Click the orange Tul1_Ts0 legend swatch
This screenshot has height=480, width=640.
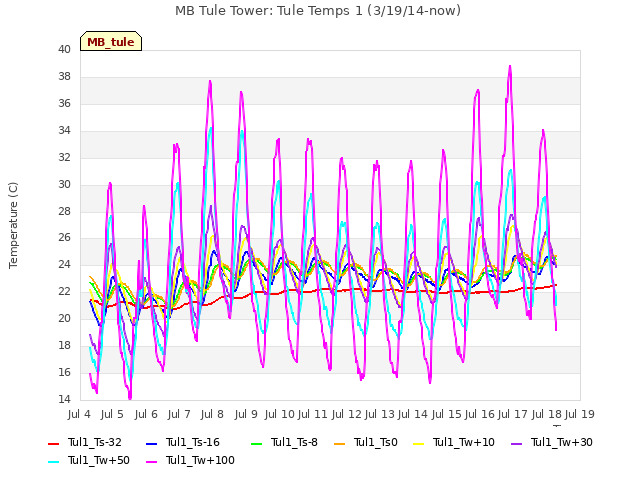[x=339, y=443]
